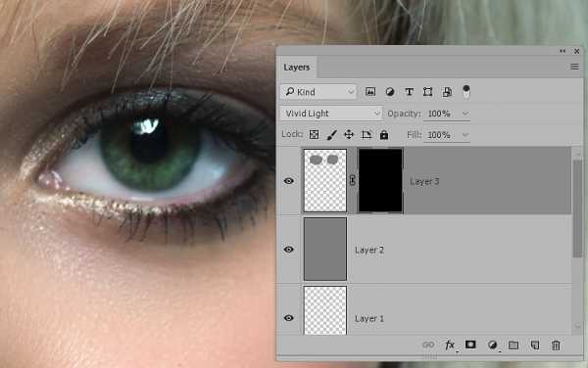Screen dimensions: 588x368
Task: Open the Kind filter dropdown
Action: pyautogui.click(x=318, y=92)
